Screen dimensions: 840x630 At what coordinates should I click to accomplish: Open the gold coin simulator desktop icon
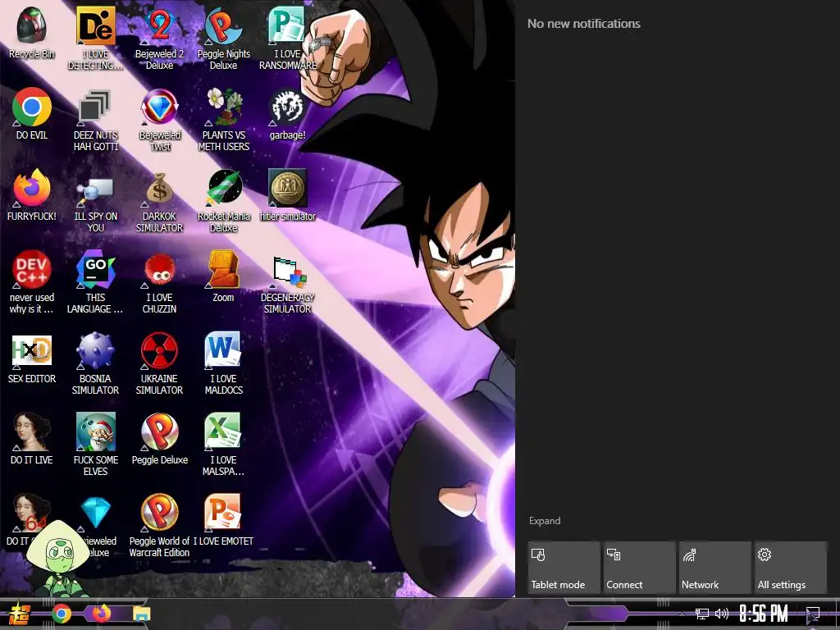click(288, 195)
